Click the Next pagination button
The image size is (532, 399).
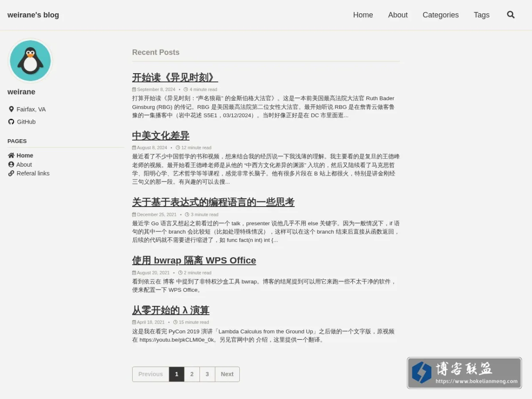[x=227, y=374]
